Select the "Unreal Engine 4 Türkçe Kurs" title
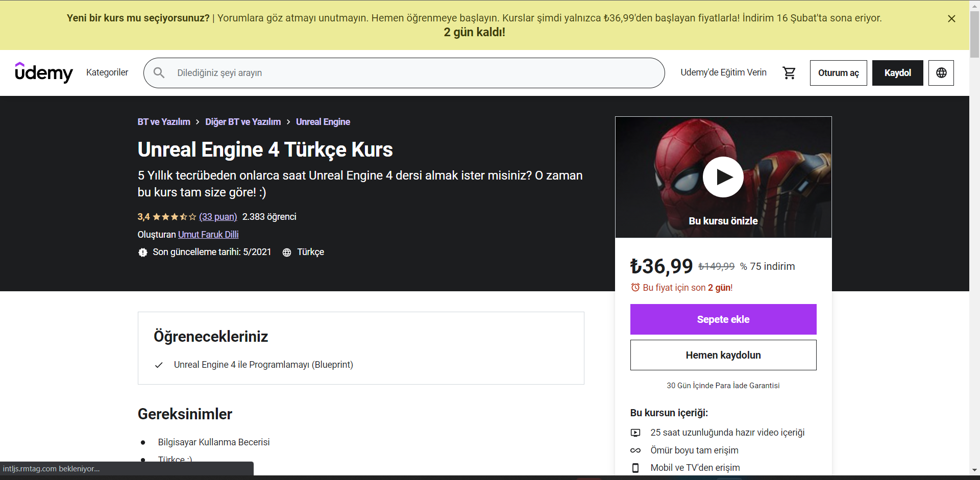The height and width of the screenshot is (480, 980). [265, 149]
